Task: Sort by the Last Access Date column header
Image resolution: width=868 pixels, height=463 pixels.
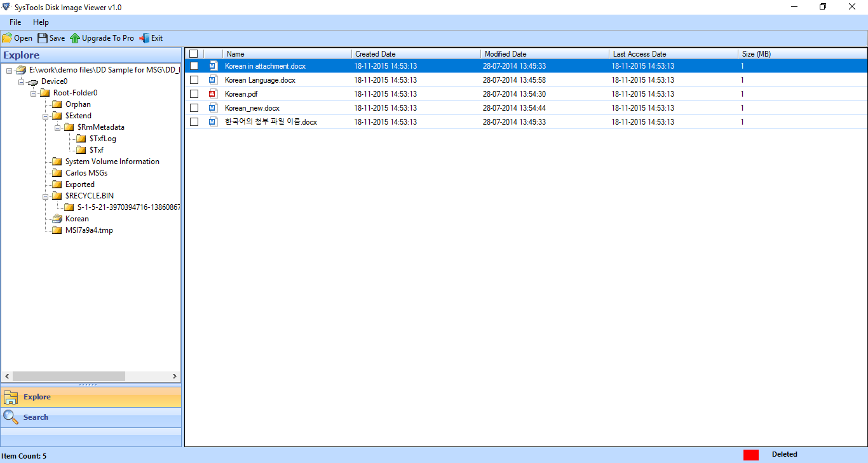Action: [674, 54]
